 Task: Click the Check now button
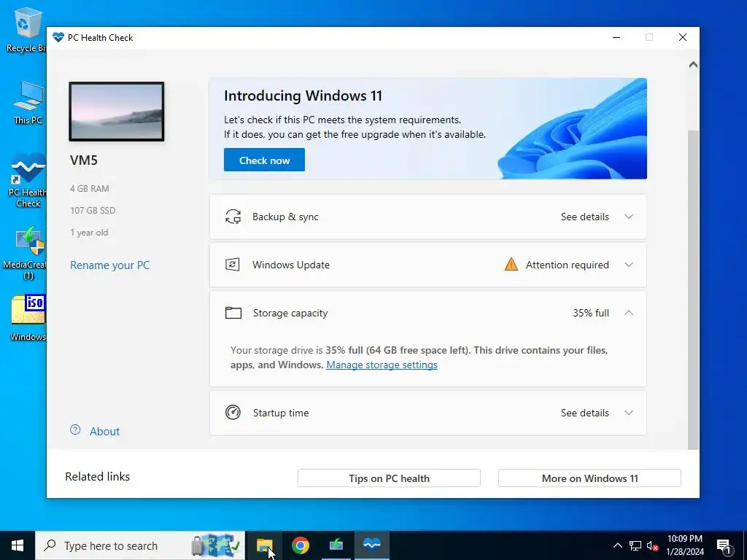[264, 160]
